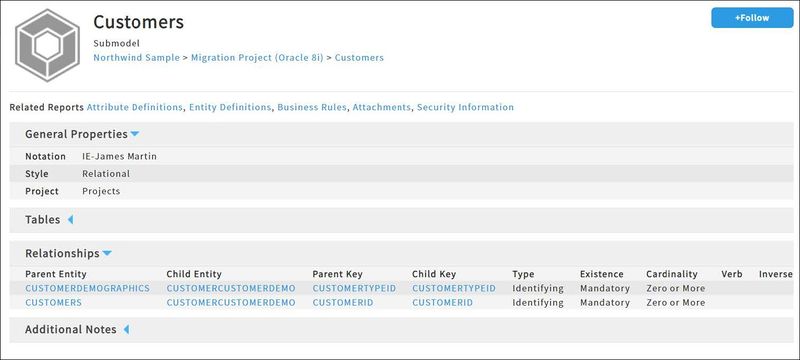Open Business Rules related report
The height and width of the screenshot is (360, 800).
click(312, 107)
